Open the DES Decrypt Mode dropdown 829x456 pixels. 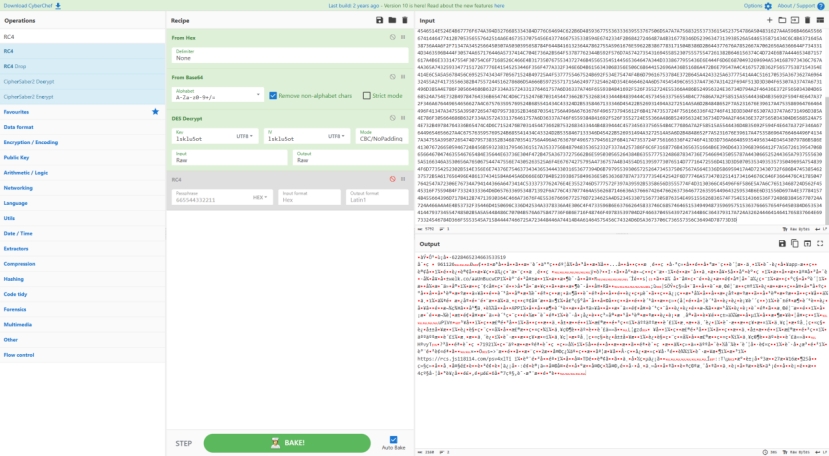pyautogui.click(x=380, y=136)
